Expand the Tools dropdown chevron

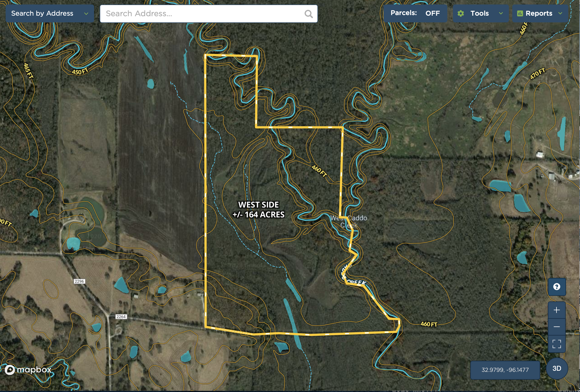coord(501,13)
